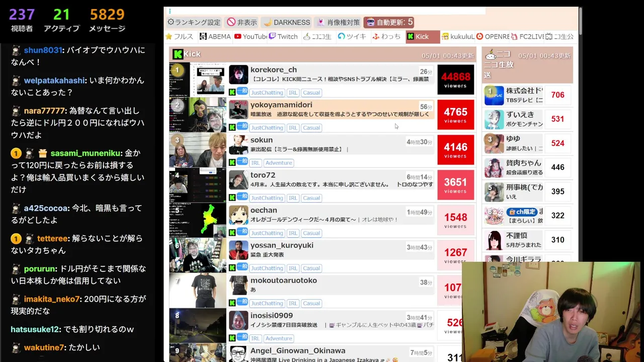This screenshot has height=362, width=644.
Task: Click IRL tag on yokoyamamidori row
Action: [293, 128]
